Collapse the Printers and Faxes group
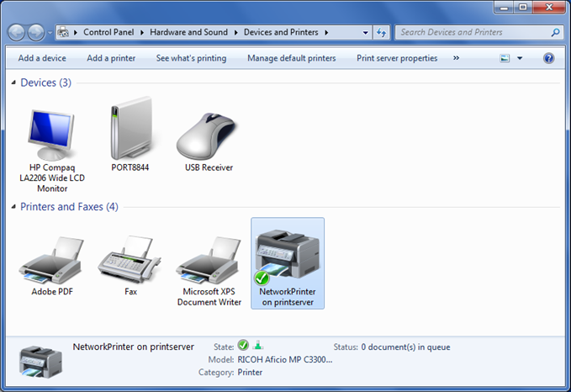571x392 pixels. (13, 207)
